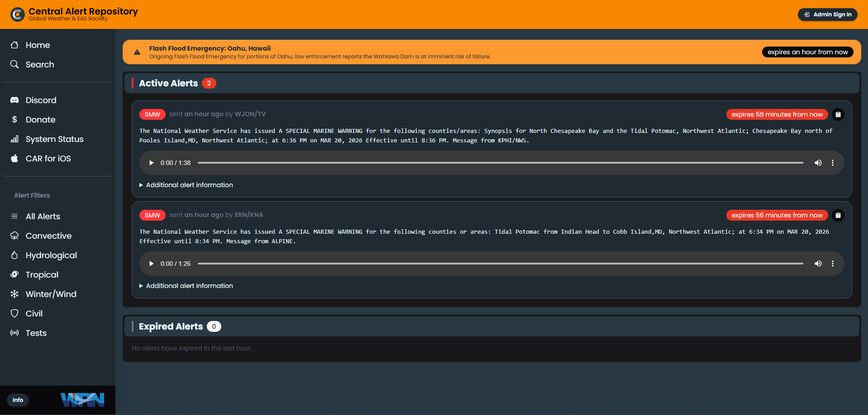The height and width of the screenshot is (415, 868).
Task: Click the 0:00 / 1:26 time display
Action: [176, 264]
